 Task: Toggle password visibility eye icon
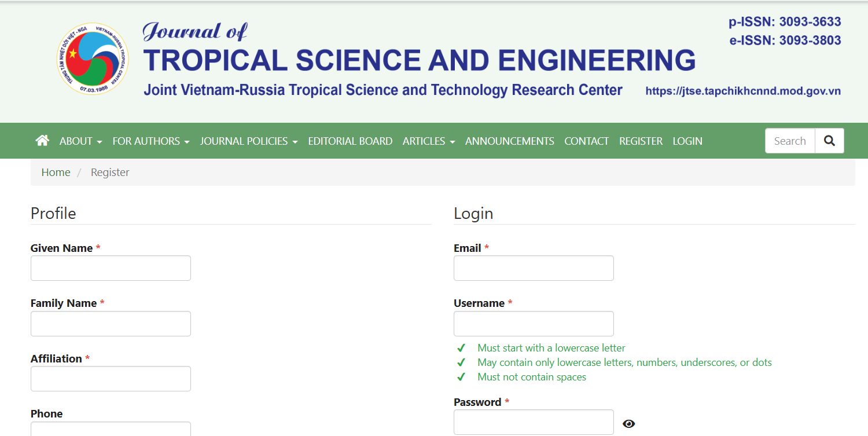pos(629,424)
